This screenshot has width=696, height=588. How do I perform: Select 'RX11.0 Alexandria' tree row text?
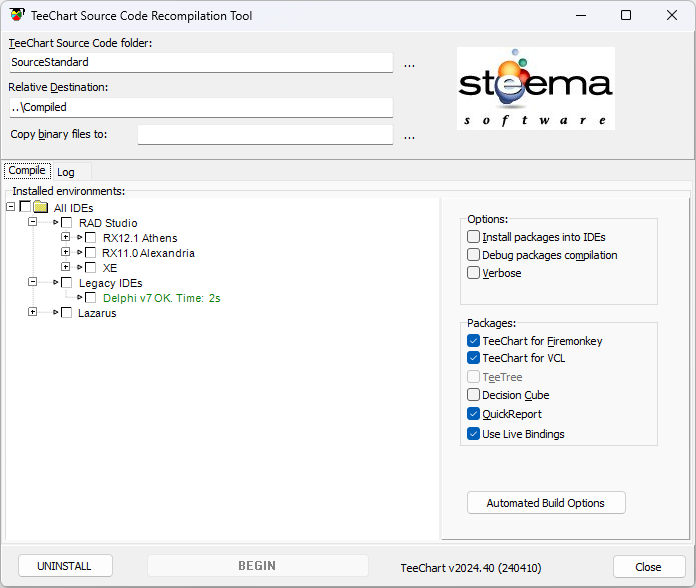click(148, 253)
